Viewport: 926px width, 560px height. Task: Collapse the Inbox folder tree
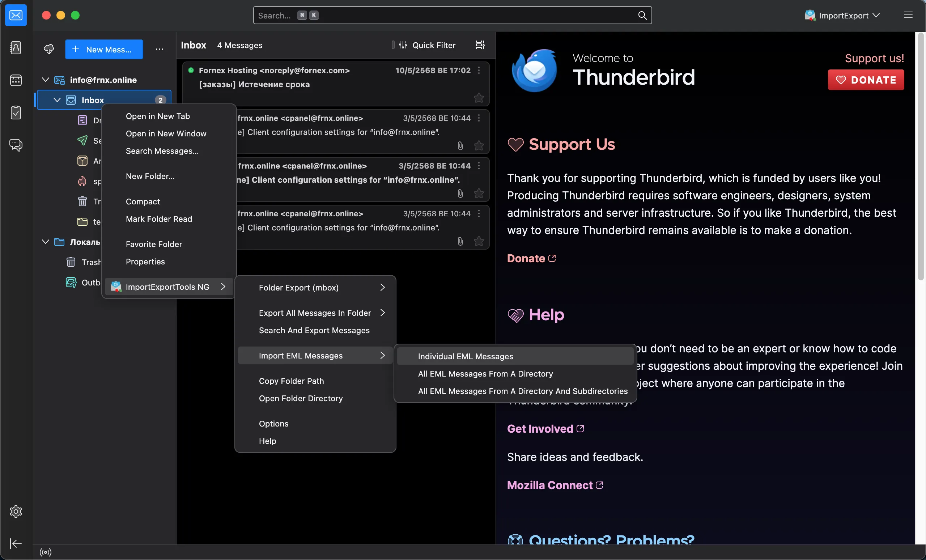point(57,100)
